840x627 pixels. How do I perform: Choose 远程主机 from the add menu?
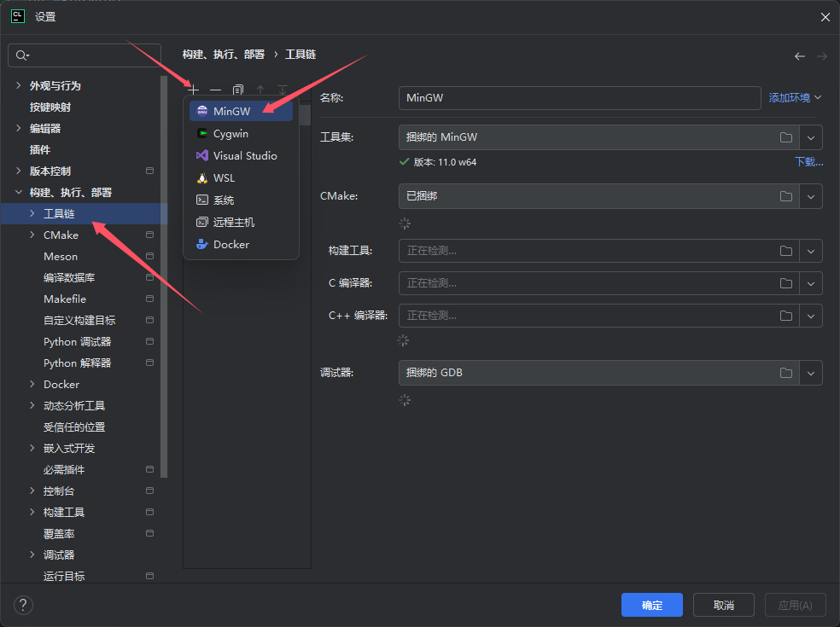point(241,222)
